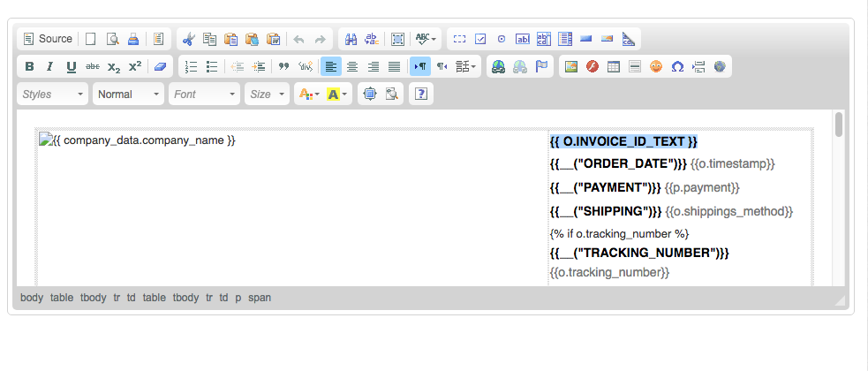Switch to Source view

[x=48, y=39]
